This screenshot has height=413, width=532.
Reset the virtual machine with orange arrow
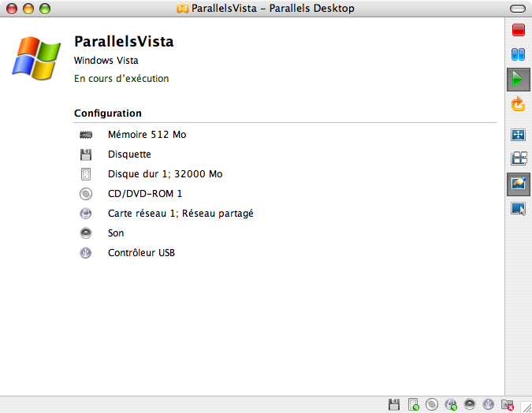[518, 104]
